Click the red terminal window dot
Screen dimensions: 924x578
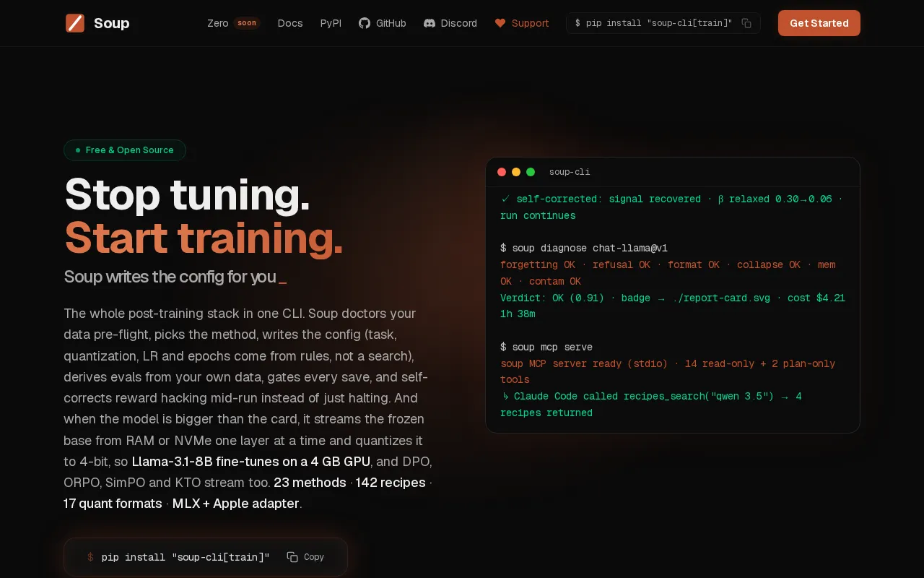(502, 172)
